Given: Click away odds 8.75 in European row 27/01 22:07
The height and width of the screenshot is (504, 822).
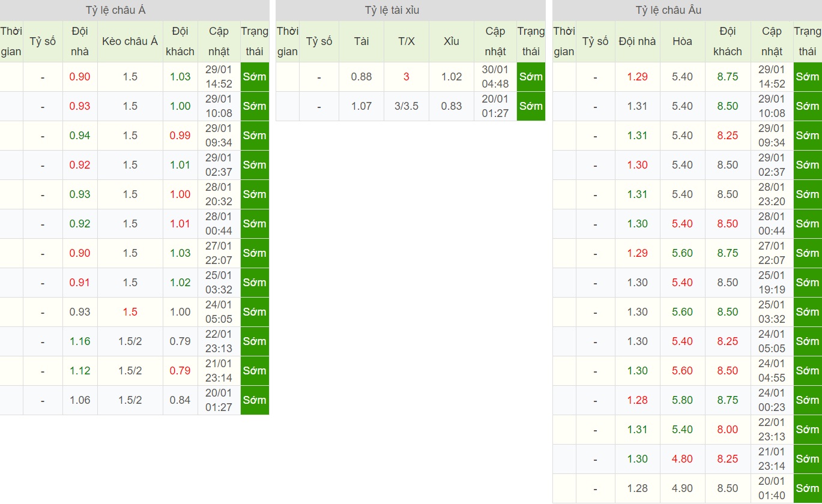Looking at the screenshot, I should click(728, 253).
